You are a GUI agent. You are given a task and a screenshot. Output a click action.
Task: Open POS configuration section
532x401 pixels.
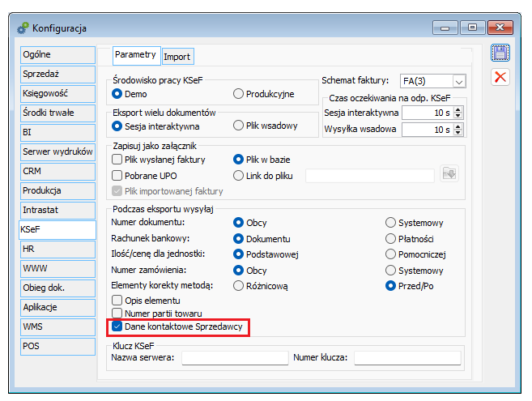(57, 347)
